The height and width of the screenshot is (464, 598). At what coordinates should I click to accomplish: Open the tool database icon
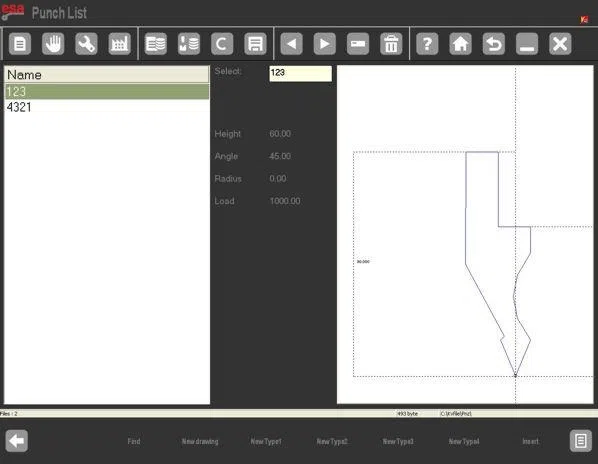point(189,44)
